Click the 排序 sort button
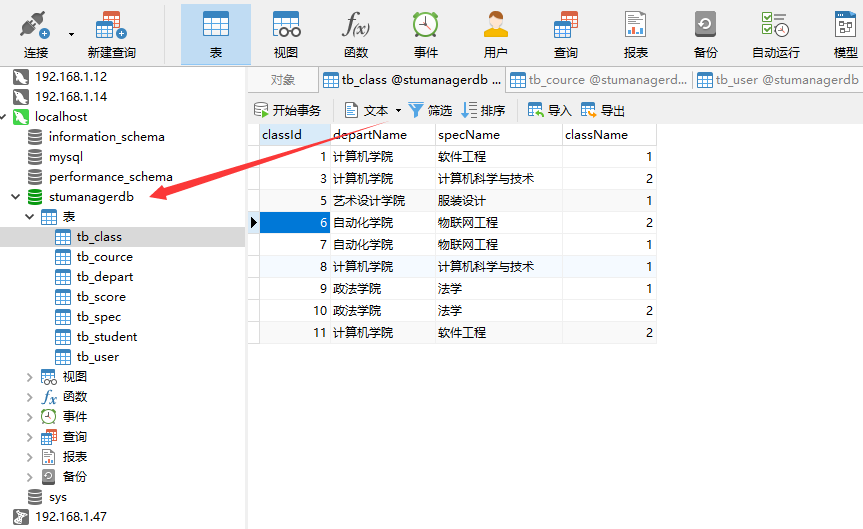 (x=483, y=111)
